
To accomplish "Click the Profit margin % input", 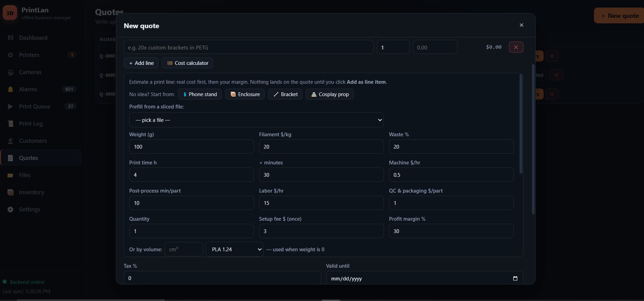I will click(x=451, y=231).
